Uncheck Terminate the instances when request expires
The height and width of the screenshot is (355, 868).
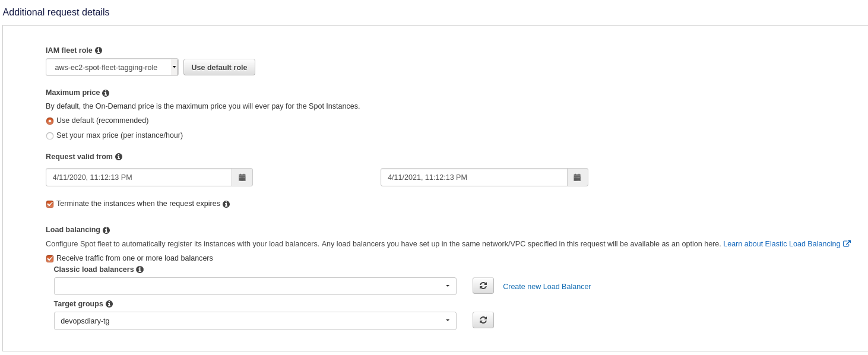(x=50, y=204)
